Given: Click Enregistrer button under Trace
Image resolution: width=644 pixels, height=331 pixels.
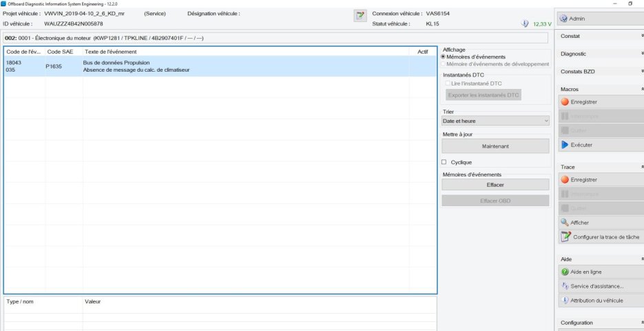Looking at the screenshot, I should pos(601,180).
